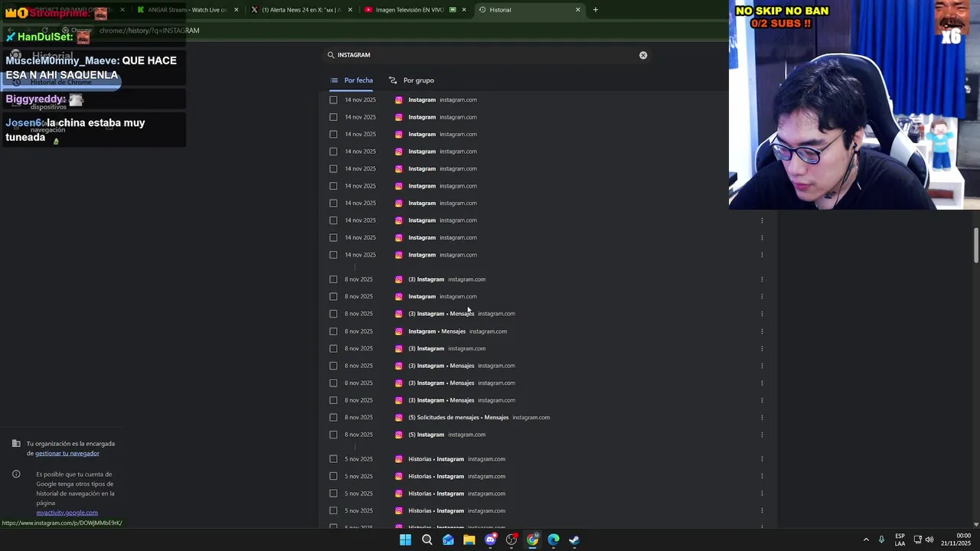This screenshot has width=980, height=551.
Task: Close the Imagen Televisión EN VIVO tab
Action: 464,10
